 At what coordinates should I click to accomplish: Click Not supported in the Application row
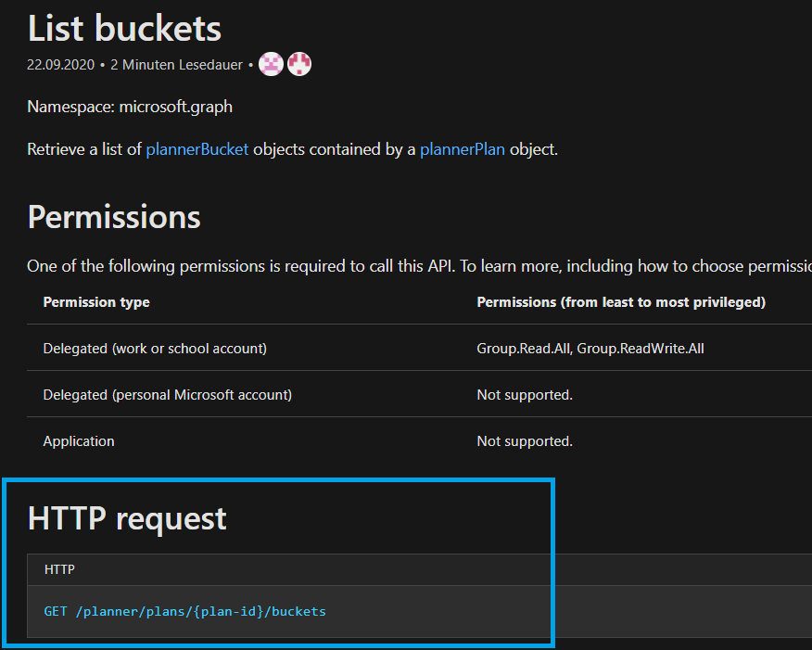[x=525, y=441]
